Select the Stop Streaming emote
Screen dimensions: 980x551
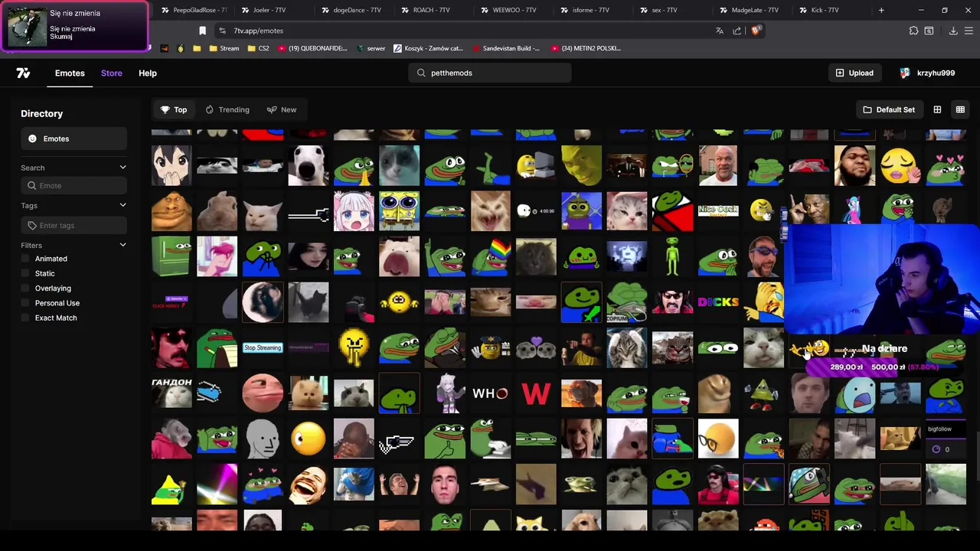point(263,347)
